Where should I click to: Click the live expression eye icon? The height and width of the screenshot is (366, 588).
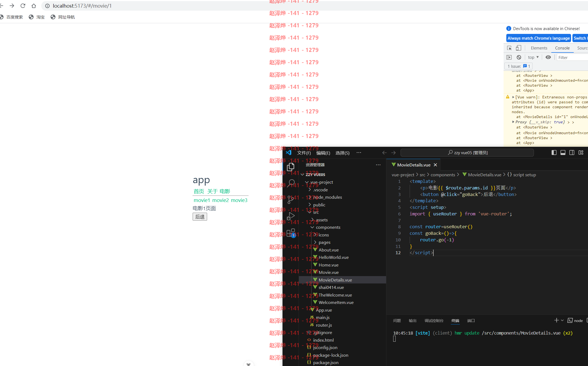pos(548,57)
